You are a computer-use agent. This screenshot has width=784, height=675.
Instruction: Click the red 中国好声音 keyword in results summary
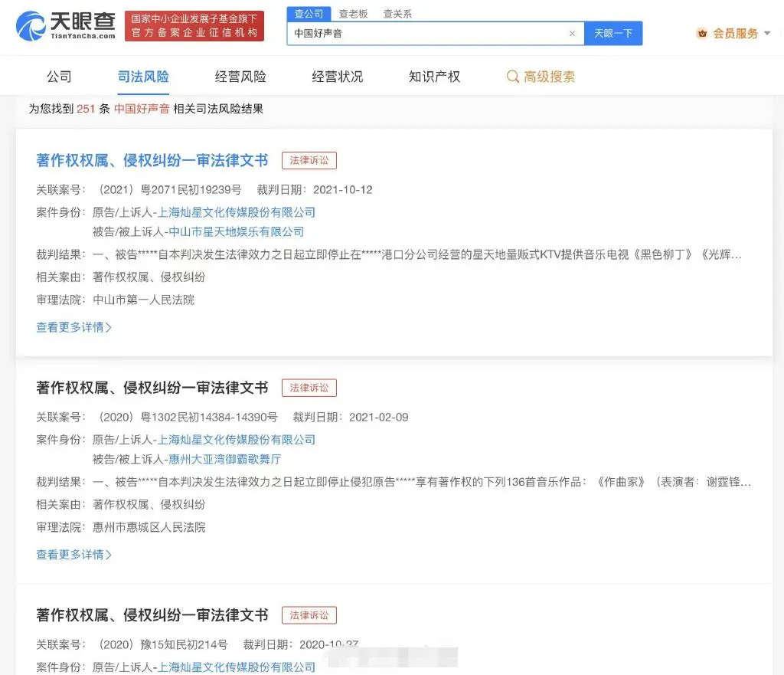pyautogui.click(x=142, y=109)
